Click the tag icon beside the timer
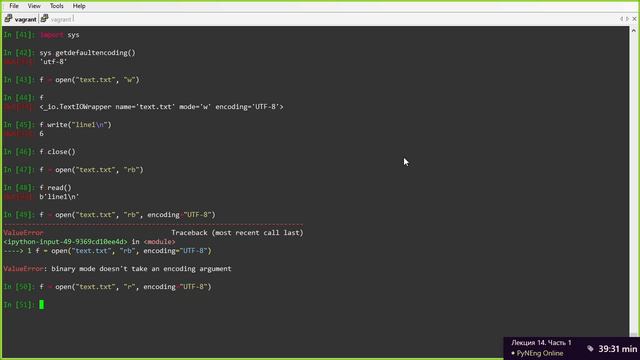This screenshot has height=360, width=640. [x=591, y=349]
